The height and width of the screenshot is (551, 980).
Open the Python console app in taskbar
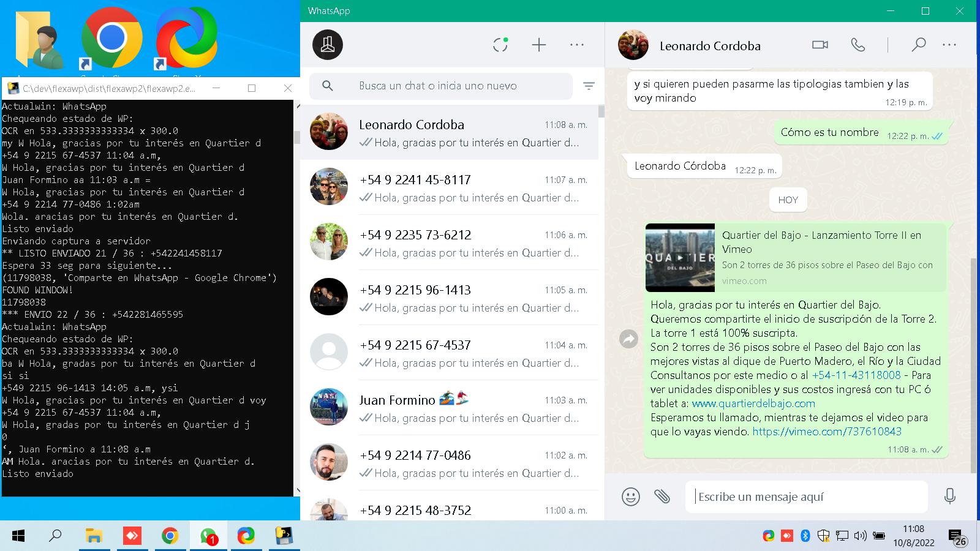tap(284, 536)
